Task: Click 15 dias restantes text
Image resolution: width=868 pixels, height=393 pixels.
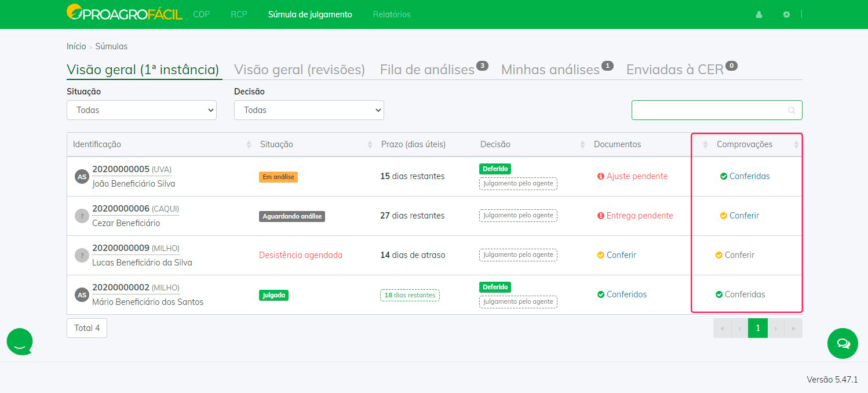Action: (413, 176)
